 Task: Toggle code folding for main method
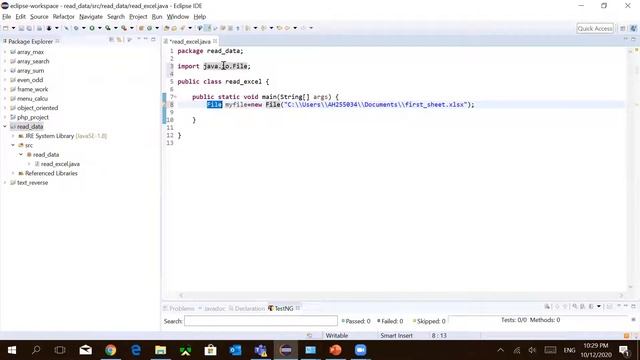(x=176, y=97)
